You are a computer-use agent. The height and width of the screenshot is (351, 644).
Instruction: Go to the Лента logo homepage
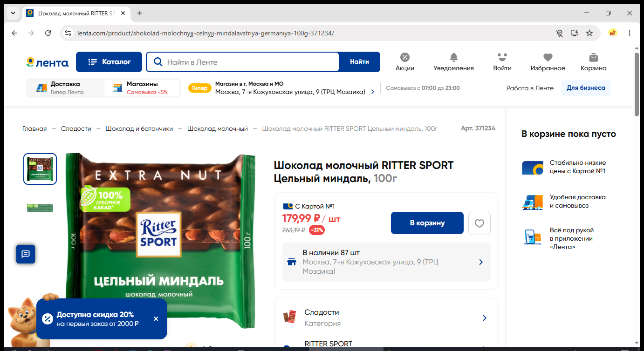[x=47, y=62]
